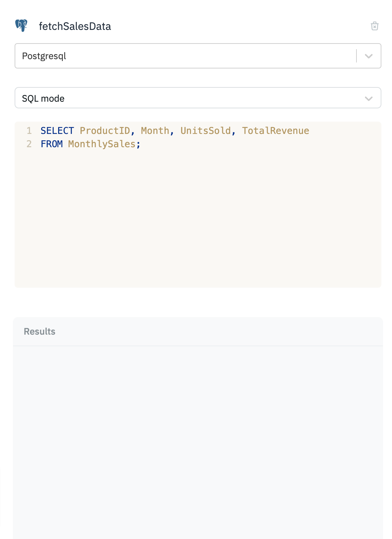Place cursor on ProductID column name
The image size is (392, 539).
[x=105, y=131]
